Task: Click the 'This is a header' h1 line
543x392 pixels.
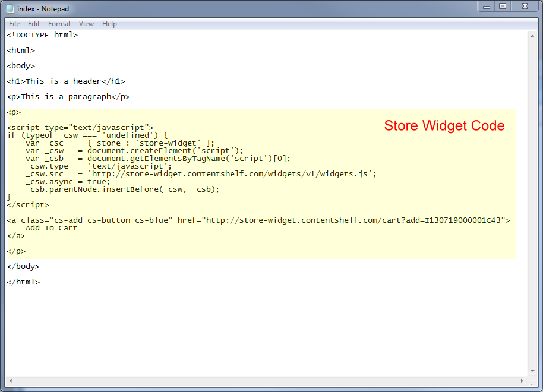Action: tap(66, 81)
